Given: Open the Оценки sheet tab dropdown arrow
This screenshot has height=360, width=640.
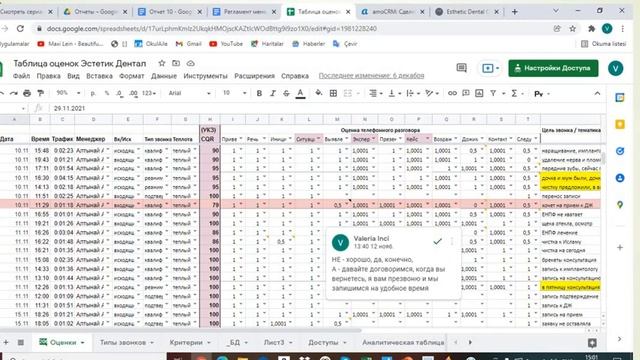Looking at the screenshot, I should click(82, 343).
